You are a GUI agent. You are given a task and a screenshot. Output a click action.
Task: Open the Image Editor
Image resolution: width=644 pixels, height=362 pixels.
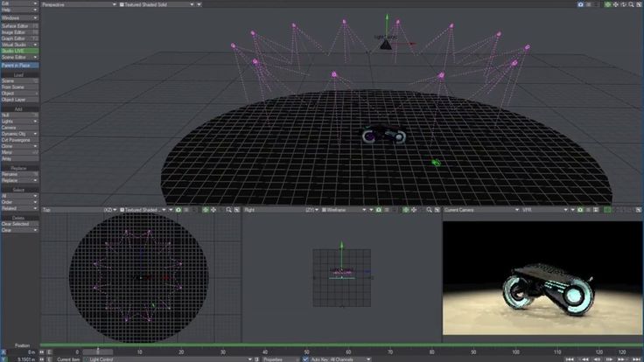(x=19, y=32)
